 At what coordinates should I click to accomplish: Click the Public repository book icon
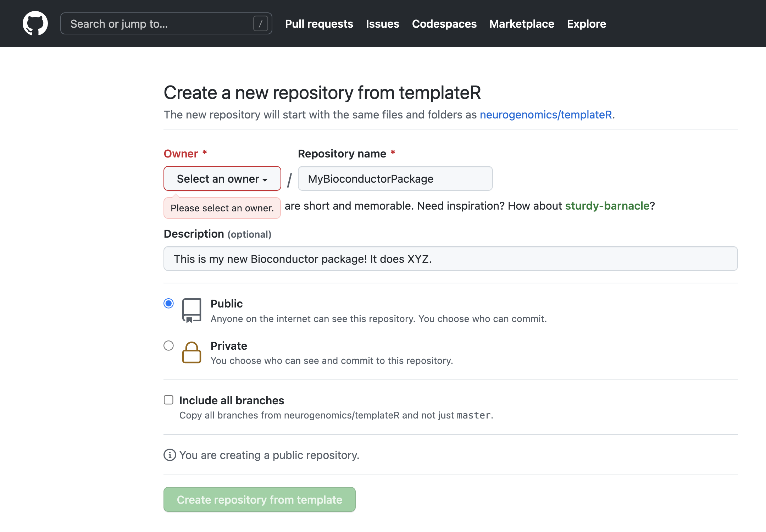pos(191,310)
